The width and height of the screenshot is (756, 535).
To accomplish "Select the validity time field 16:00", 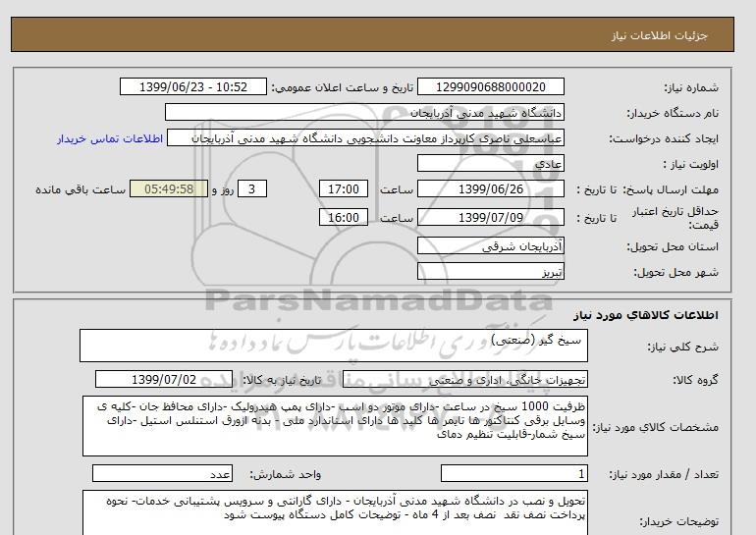I will click(x=344, y=217).
